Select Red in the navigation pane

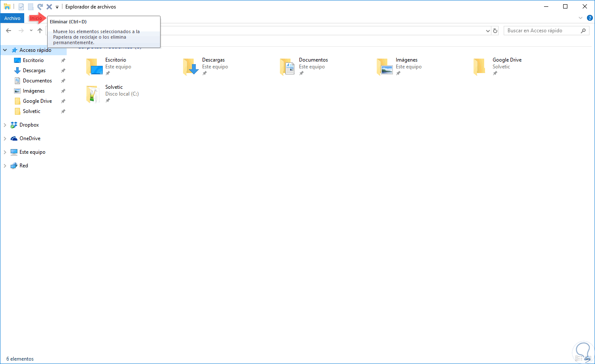[23, 166]
